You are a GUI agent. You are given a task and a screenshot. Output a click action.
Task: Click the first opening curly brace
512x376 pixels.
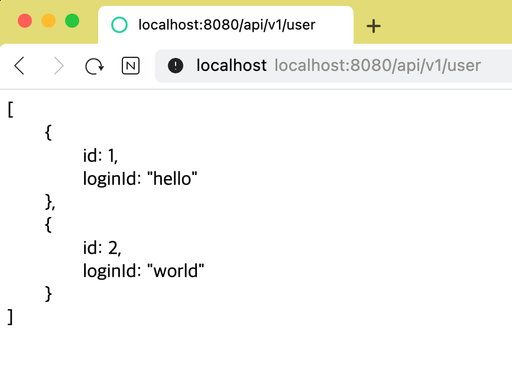48,133
